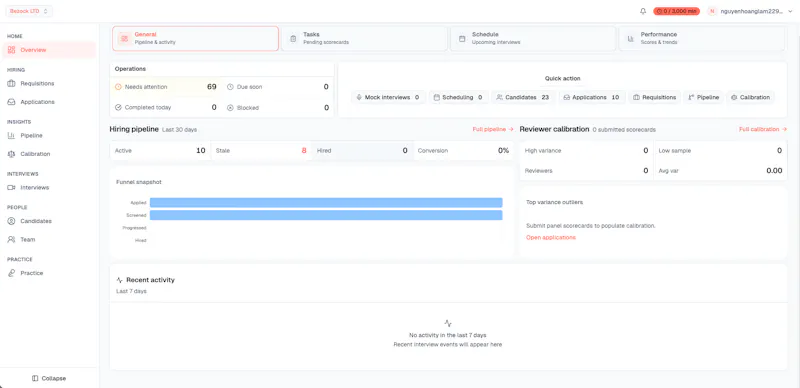The image size is (800, 388).
Task: Click the Due soon clock icon
Action: [x=230, y=87]
